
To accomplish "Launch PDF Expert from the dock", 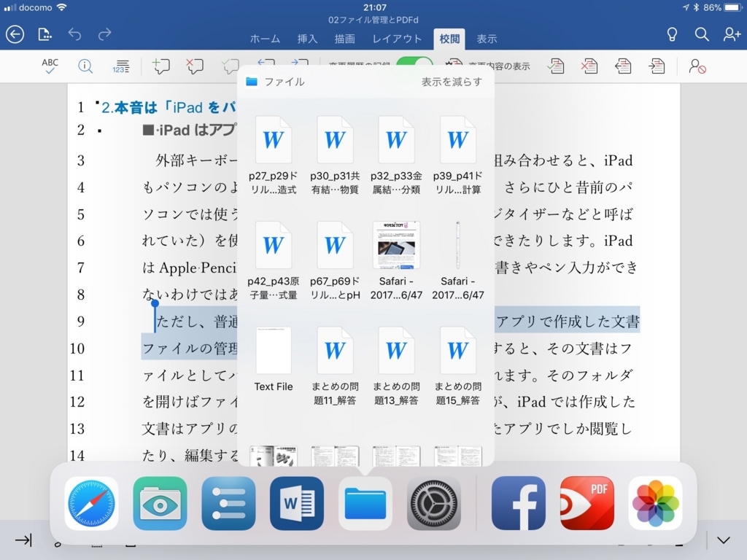I will coord(587,503).
